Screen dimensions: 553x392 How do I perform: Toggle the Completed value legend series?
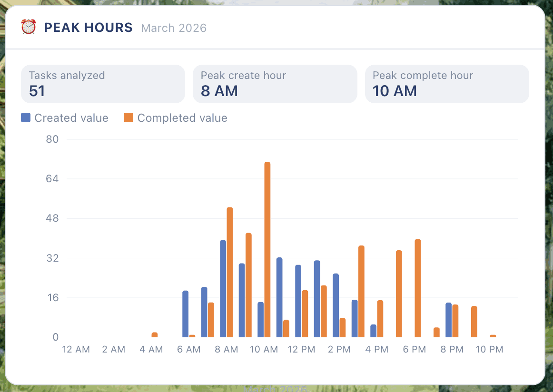176,118
